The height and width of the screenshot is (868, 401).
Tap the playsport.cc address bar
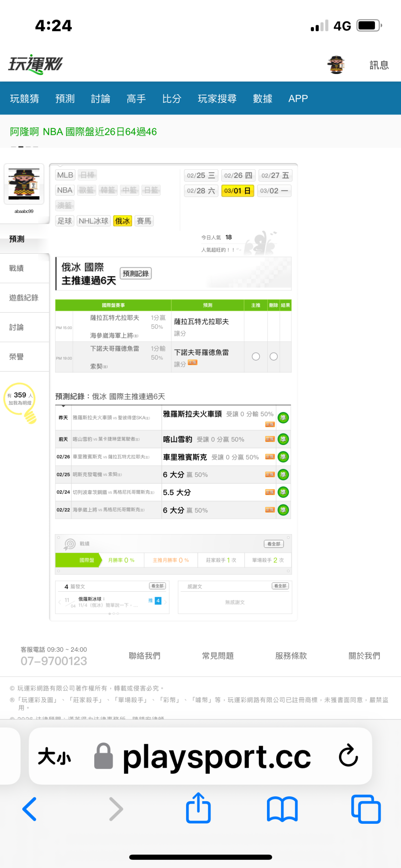coord(217,756)
